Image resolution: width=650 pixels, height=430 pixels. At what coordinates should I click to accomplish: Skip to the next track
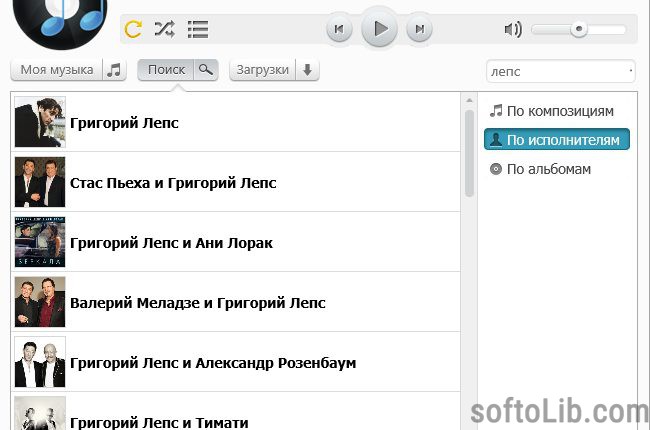coord(420,29)
